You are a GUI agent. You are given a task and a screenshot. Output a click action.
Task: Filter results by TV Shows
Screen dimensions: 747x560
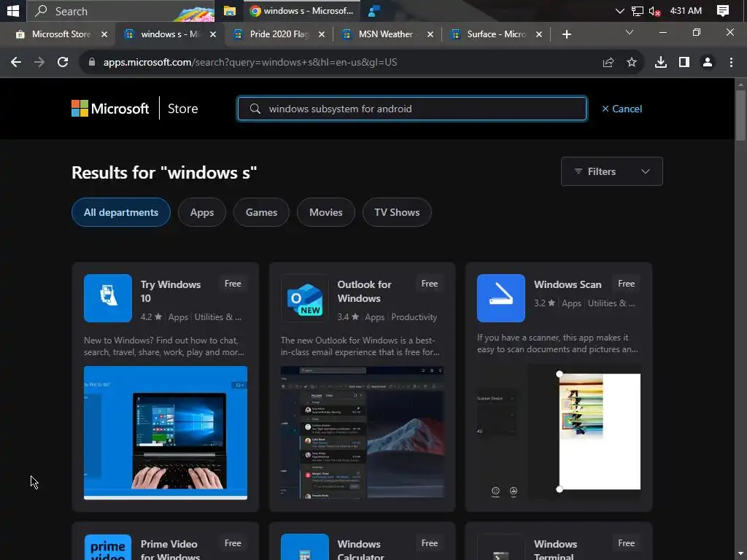(397, 212)
